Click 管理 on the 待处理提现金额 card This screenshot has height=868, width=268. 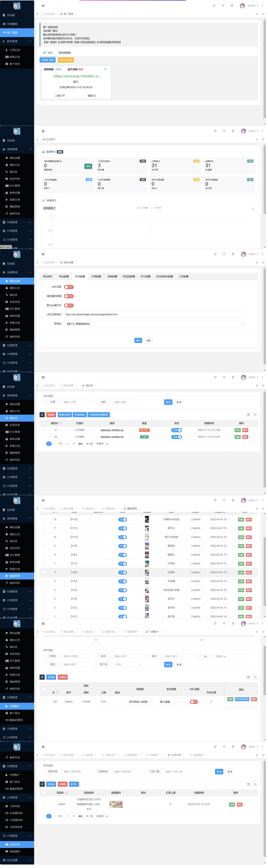coord(88,166)
